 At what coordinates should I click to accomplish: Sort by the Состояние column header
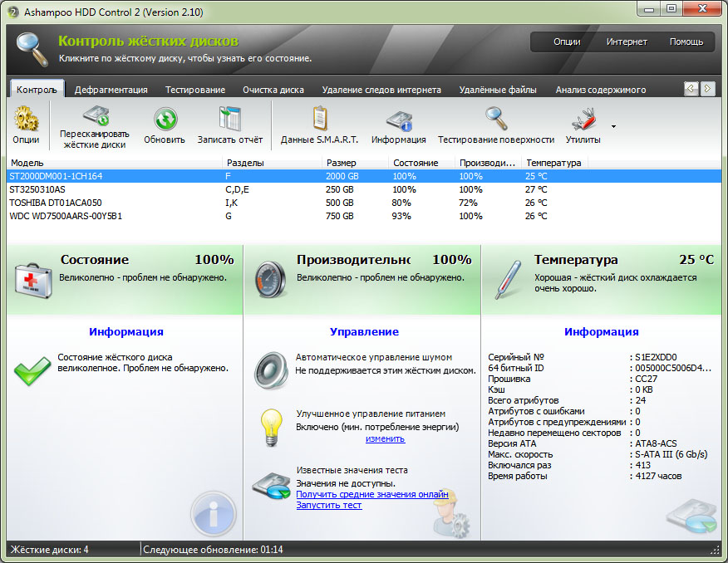[x=421, y=163]
